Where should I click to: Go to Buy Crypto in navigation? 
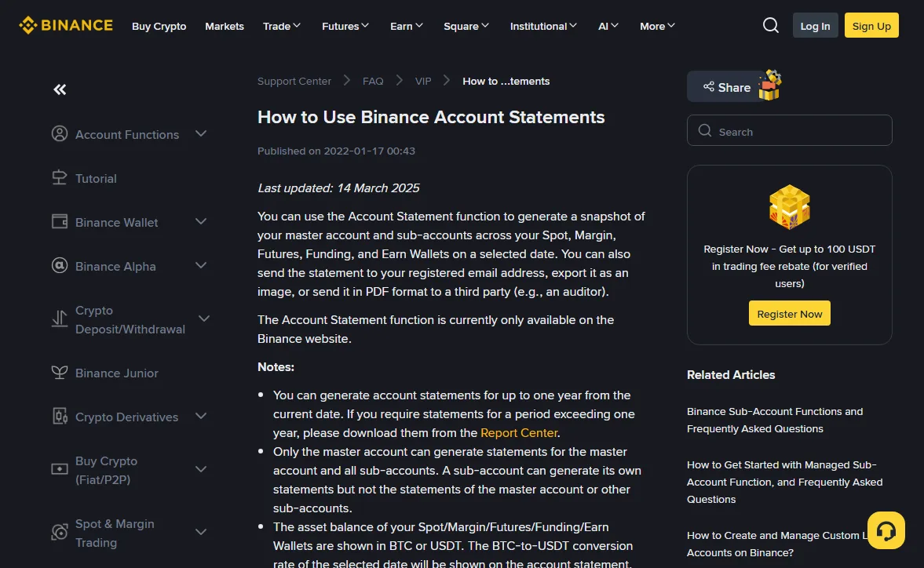click(x=159, y=26)
